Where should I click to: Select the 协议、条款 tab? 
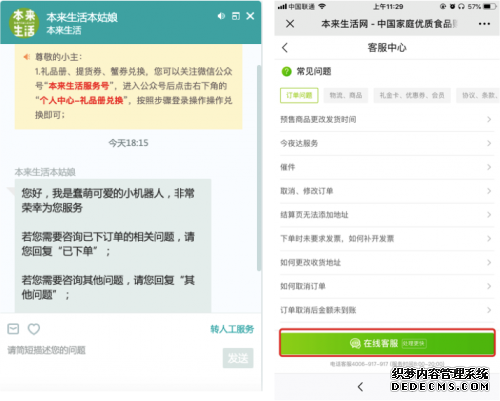[x=478, y=95]
